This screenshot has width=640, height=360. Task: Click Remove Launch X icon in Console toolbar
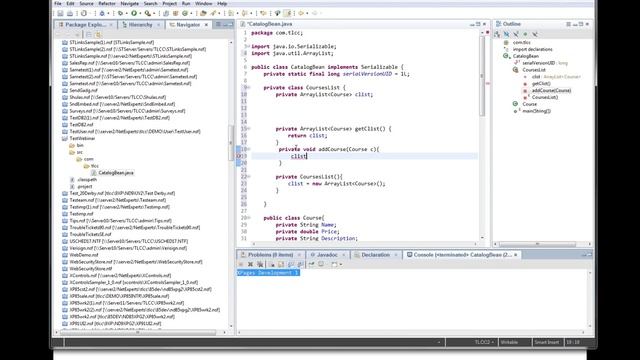pyautogui.click(x=251, y=264)
